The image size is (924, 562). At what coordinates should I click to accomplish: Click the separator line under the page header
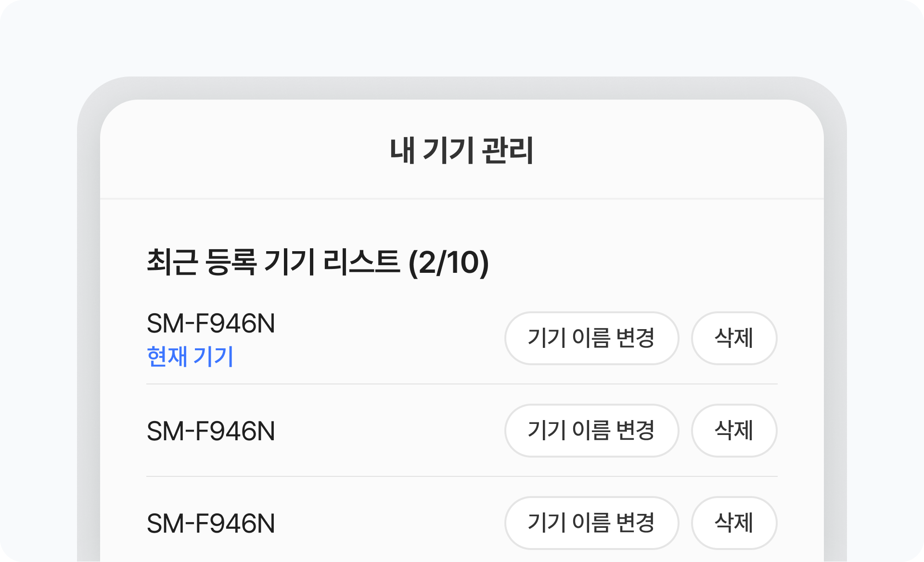pyautogui.click(x=462, y=198)
